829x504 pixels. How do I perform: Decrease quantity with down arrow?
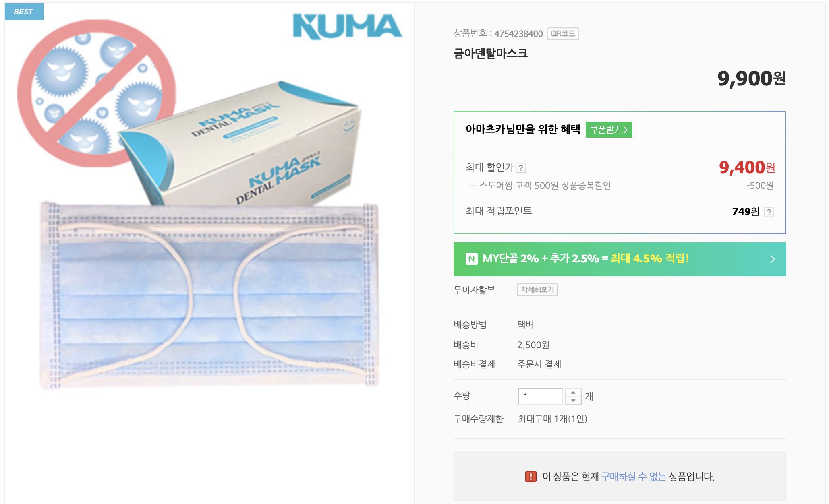573,401
